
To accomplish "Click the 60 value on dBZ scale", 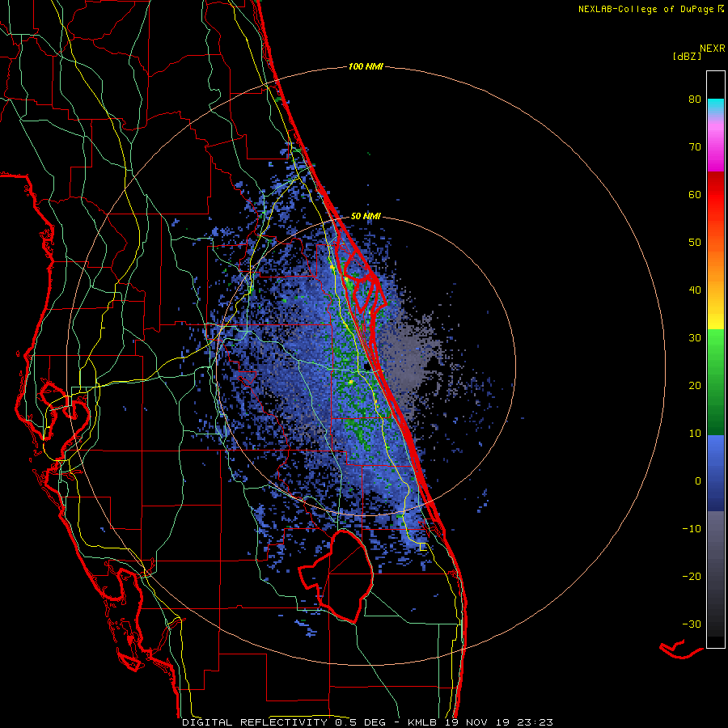I will [695, 195].
